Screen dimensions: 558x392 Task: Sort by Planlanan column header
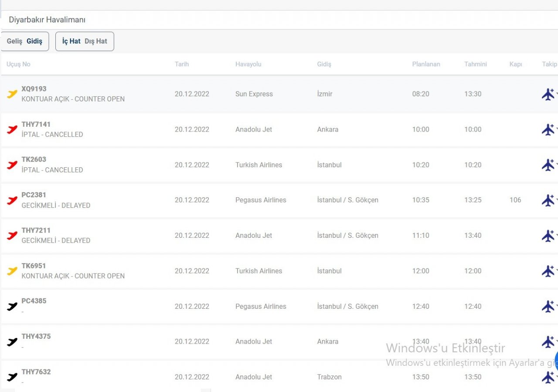click(426, 64)
